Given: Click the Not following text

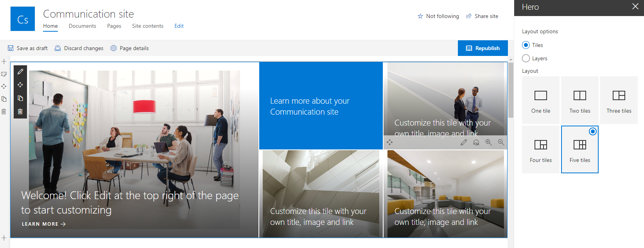Looking at the screenshot, I should [x=443, y=16].
